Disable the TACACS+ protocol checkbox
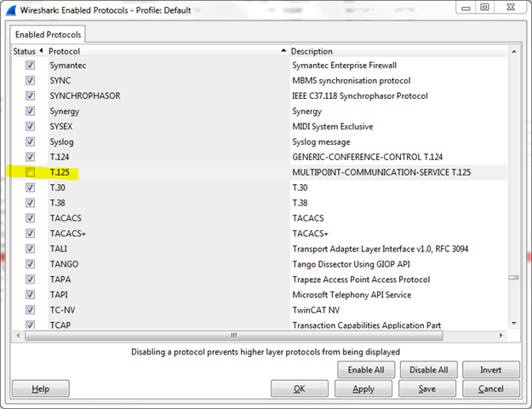 (30, 233)
